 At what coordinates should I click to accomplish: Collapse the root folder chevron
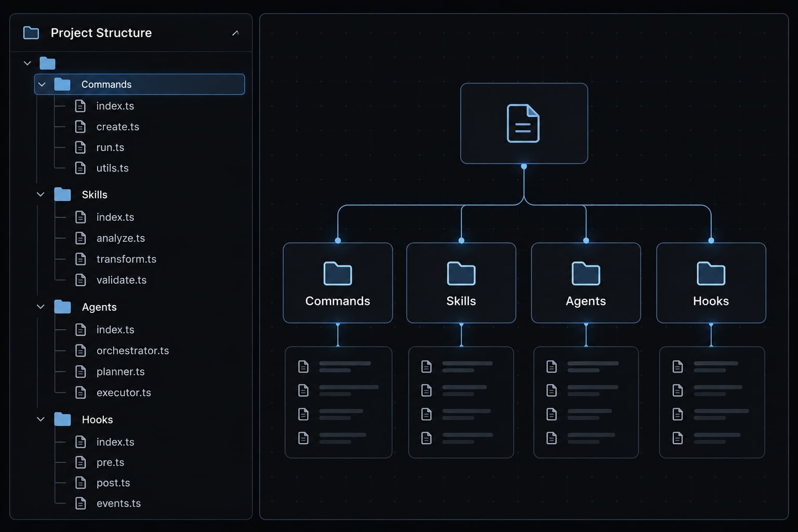click(28, 63)
